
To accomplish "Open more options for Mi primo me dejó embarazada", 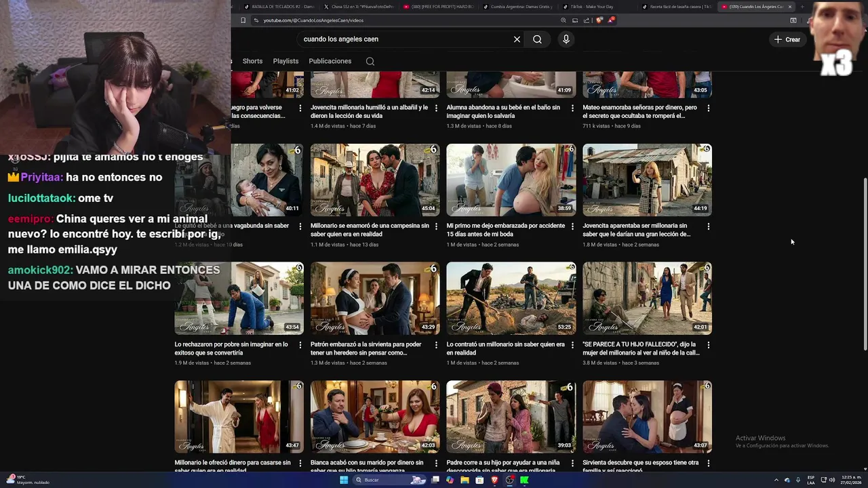I will (572, 226).
